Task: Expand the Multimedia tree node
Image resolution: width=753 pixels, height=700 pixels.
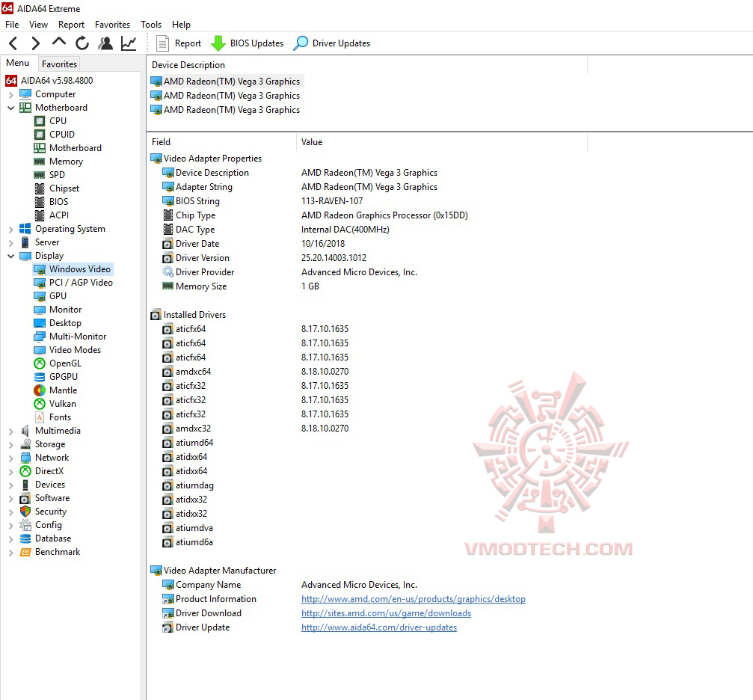Action: click(x=11, y=431)
